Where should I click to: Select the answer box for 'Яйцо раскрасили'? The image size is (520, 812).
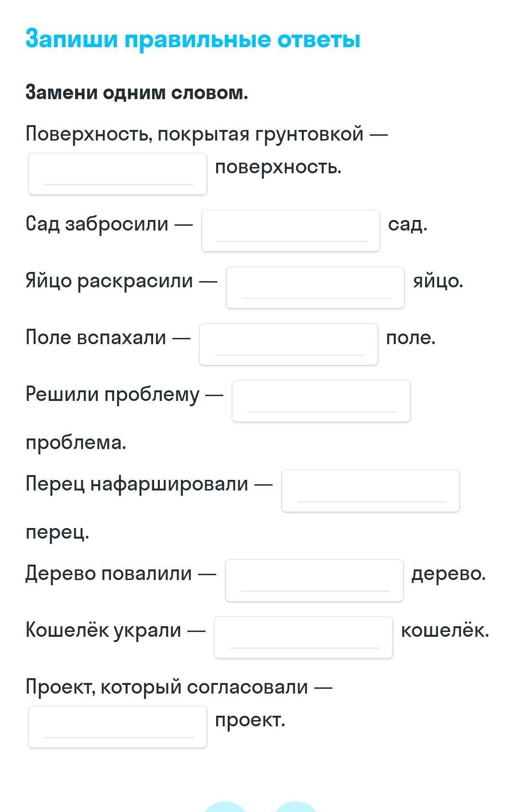point(315,287)
